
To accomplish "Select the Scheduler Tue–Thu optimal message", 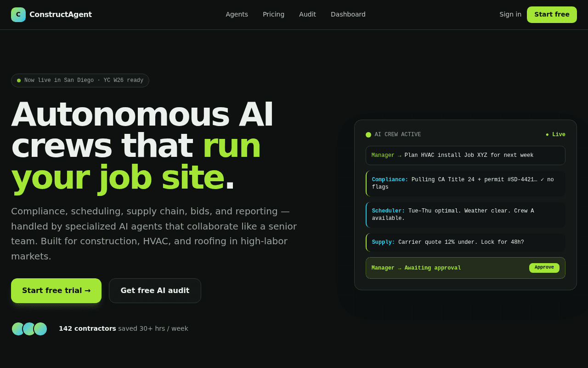I will point(465,215).
